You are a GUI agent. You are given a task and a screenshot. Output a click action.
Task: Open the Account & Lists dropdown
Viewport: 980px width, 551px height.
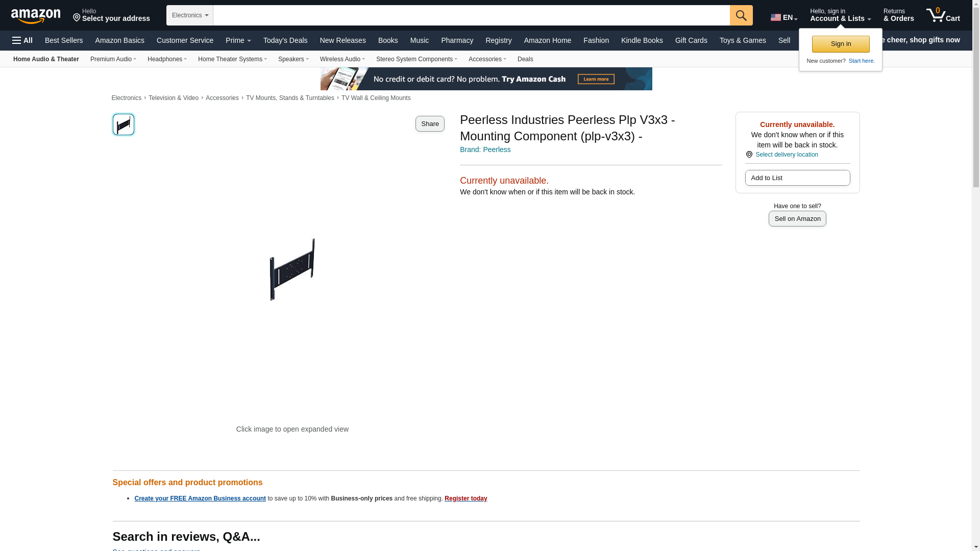840,15
